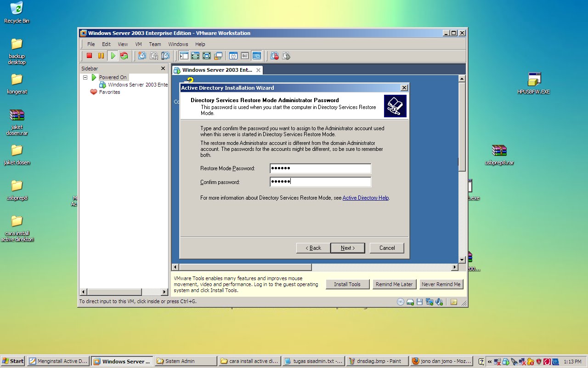Screen dimensions: 588x368
Task: Click the floppy device icon in status bar
Action: 420,302
